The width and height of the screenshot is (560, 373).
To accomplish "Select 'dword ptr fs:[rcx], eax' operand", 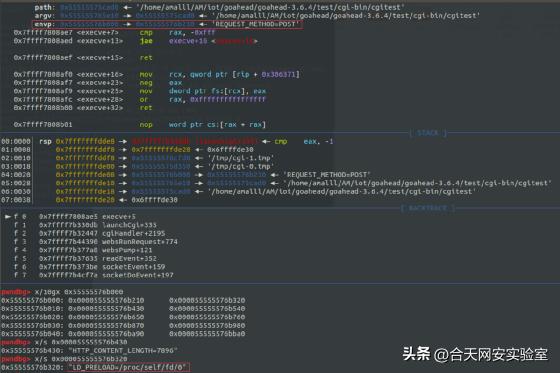I will point(218,91).
